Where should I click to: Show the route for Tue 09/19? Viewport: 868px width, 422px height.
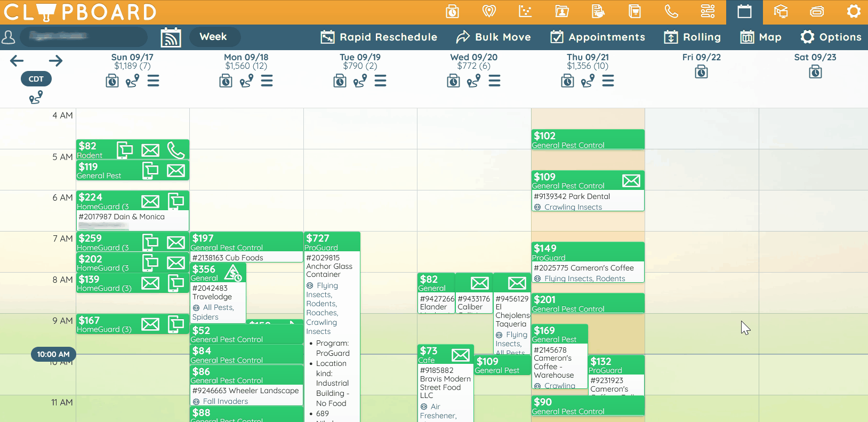[x=360, y=81]
